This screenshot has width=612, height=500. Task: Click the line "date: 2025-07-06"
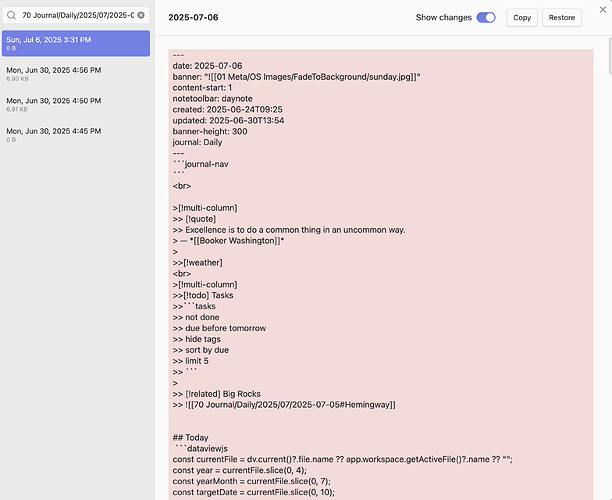207,66
